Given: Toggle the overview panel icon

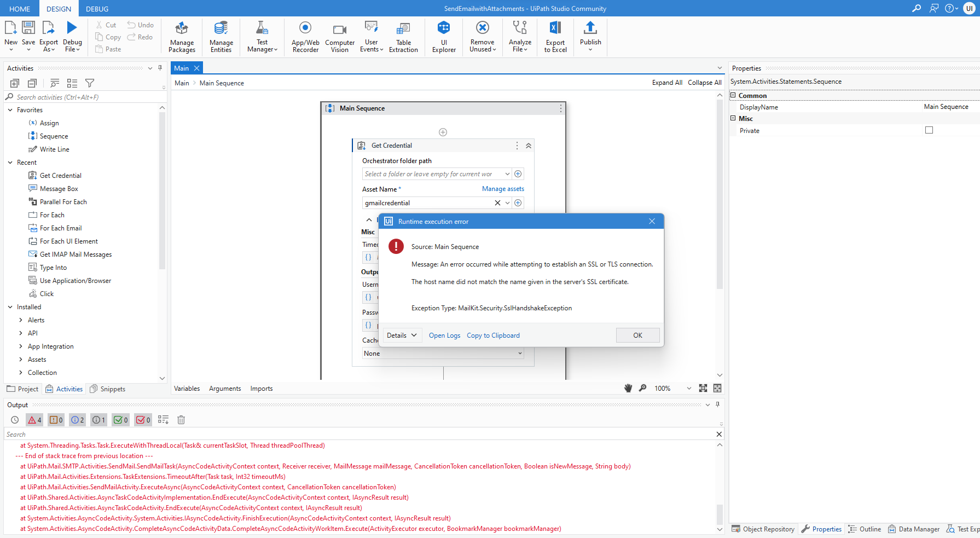Looking at the screenshot, I should [717, 388].
